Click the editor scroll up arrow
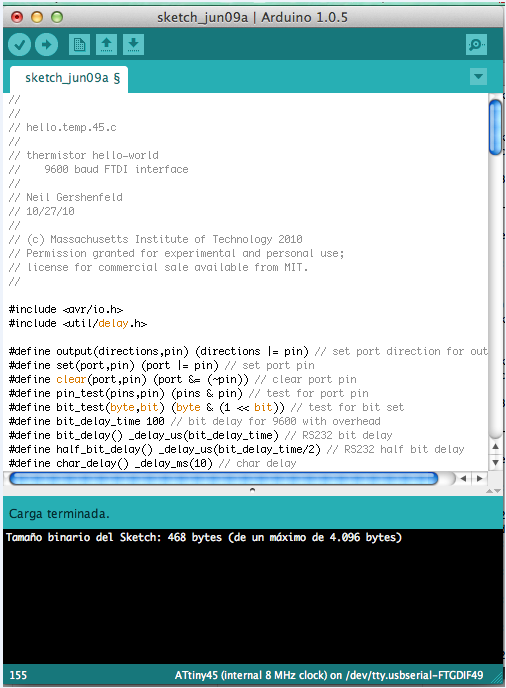506x688 pixels. tap(495, 447)
